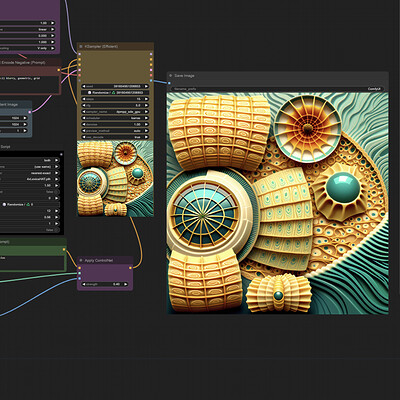
Task: Click the pink latent output socket on Latent Image node
Action: (30, 112)
